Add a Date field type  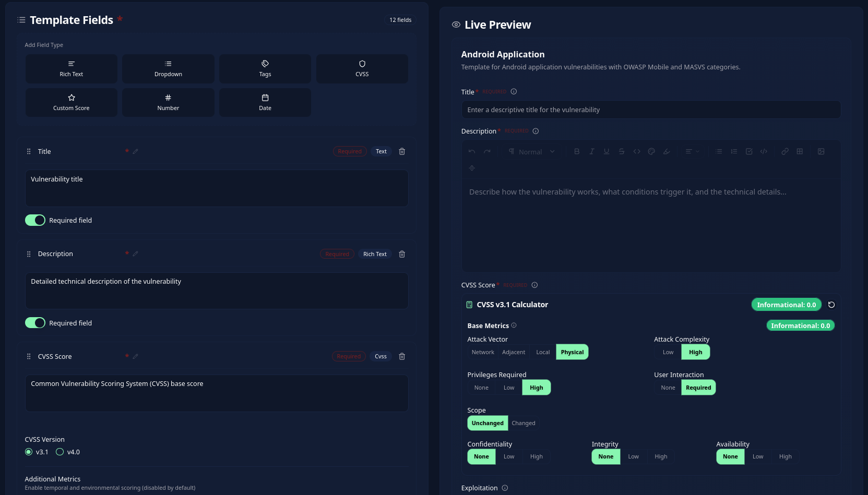tap(265, 103)
